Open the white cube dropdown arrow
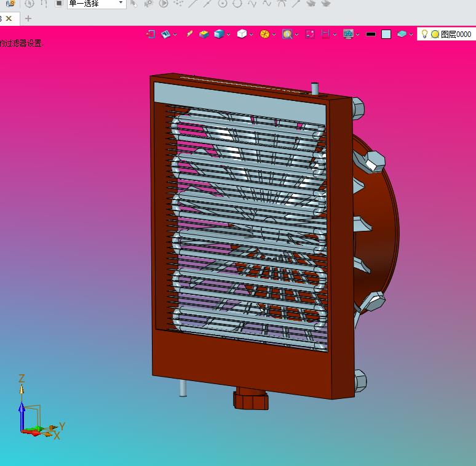The image size is (476, 466). pos(252,34)
